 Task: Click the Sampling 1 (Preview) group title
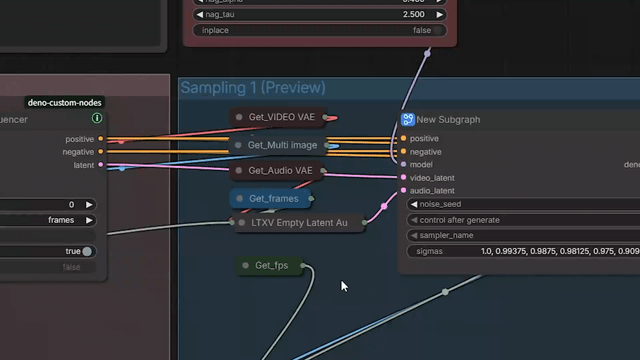tap(253, 88)
